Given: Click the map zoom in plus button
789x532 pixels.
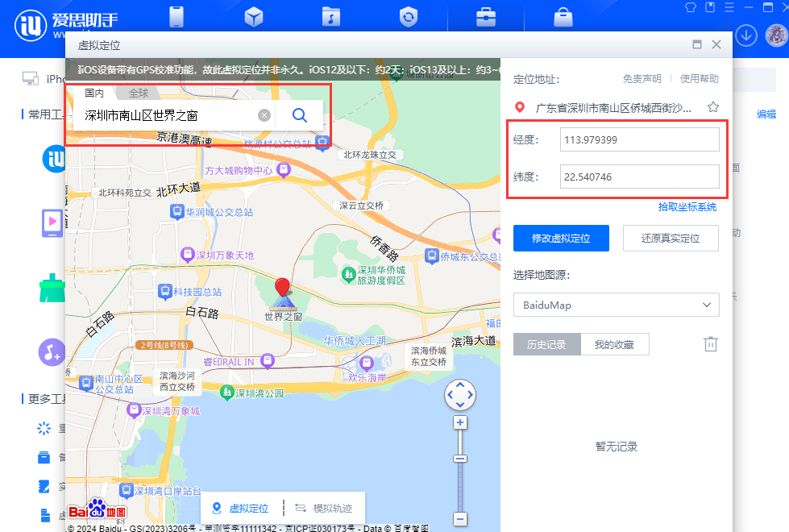Looking at the screenshot, I should coord(460,422).
